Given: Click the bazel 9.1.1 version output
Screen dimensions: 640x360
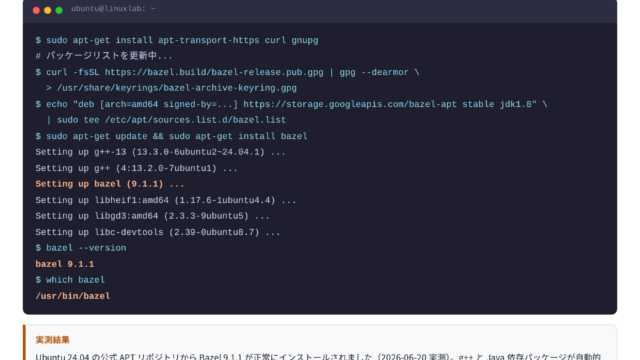Looking at the screenshot, I should 64,264.
